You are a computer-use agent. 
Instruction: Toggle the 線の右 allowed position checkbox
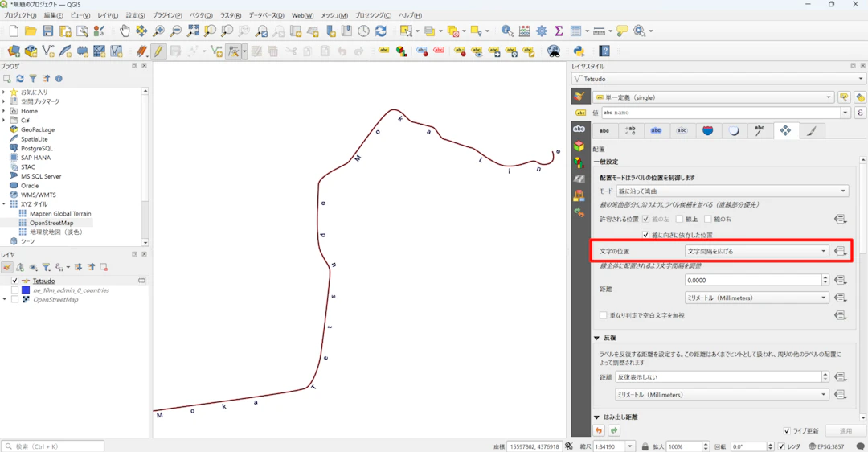[x=707, y=220]
